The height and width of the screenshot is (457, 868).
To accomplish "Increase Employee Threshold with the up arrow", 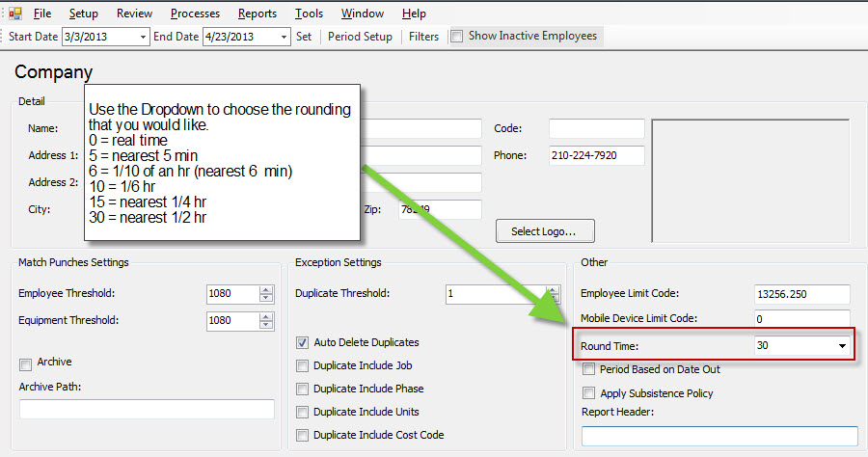I will (x=266, y=290).
